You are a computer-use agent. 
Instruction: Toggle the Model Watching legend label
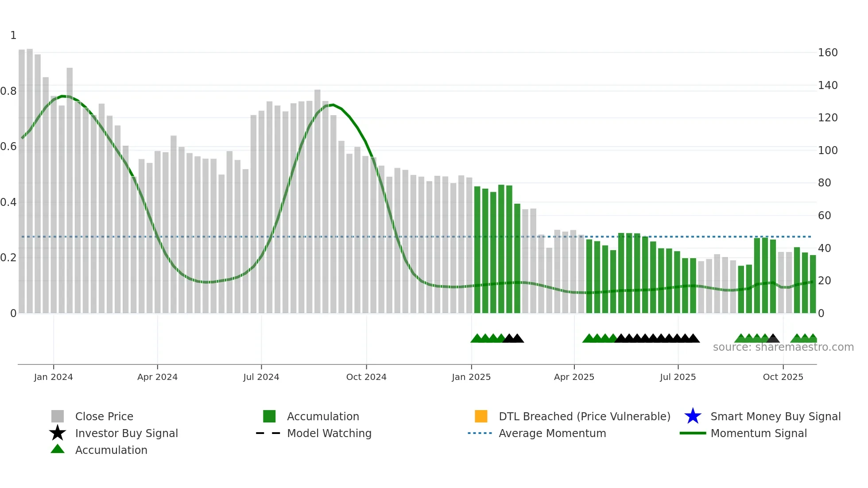pos(329,433)
